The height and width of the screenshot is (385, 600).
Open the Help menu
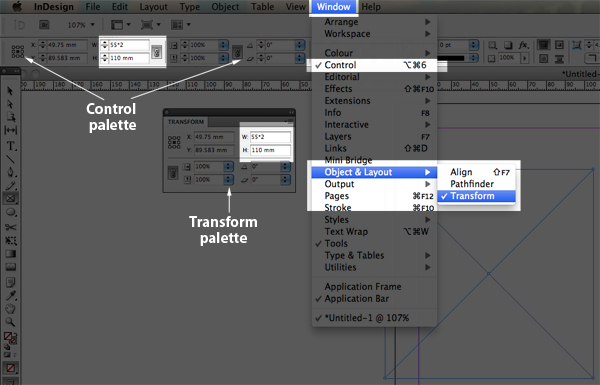pos(371,7)
